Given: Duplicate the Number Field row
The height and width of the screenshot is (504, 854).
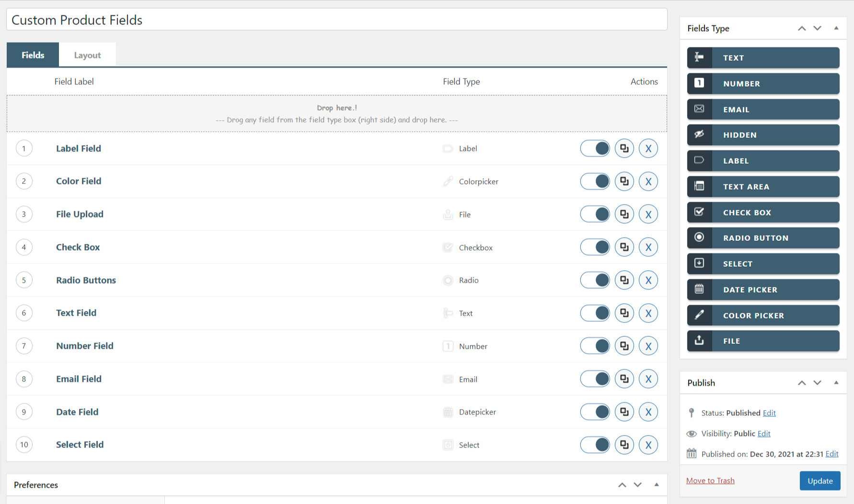Looking at the screenshot, I should pos(624,346).
